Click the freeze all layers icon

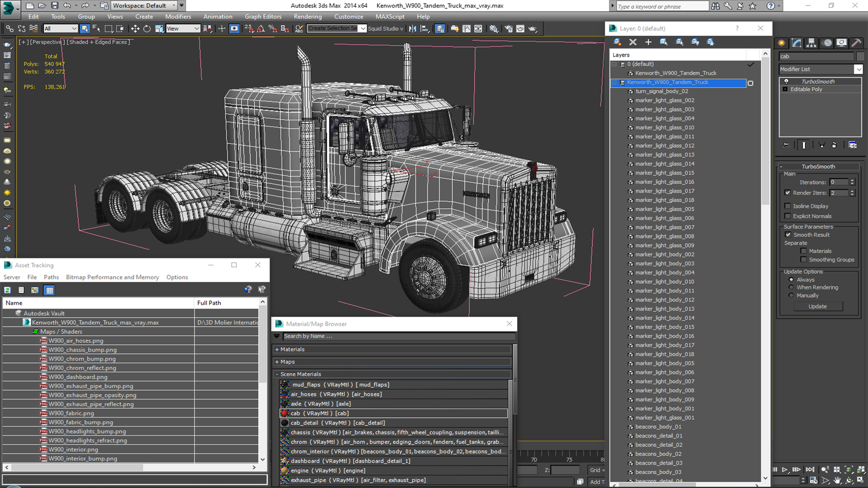(x=711, y=42)
